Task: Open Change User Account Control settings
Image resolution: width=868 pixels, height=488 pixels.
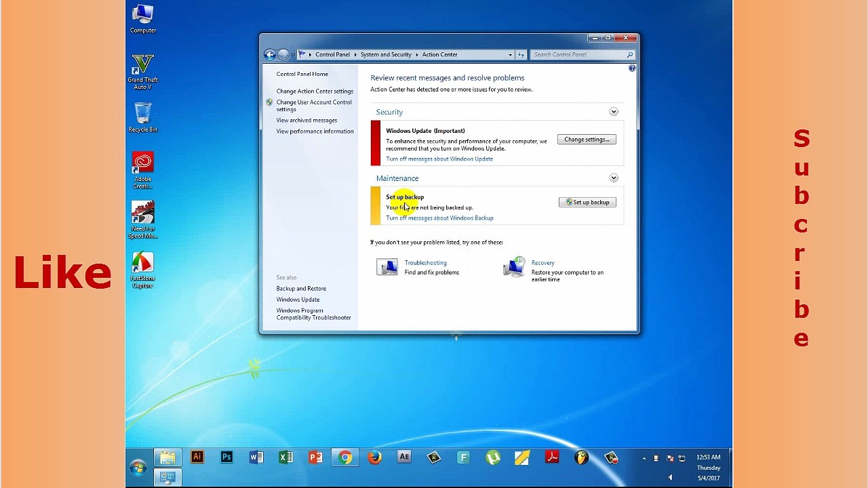Action: point(314,106)
